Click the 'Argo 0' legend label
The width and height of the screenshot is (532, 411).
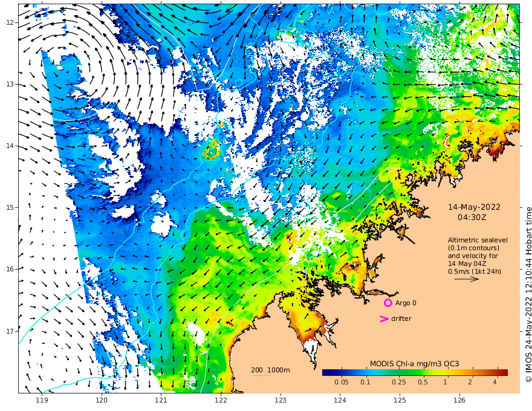pyautogui.click(x=406, y=303)
